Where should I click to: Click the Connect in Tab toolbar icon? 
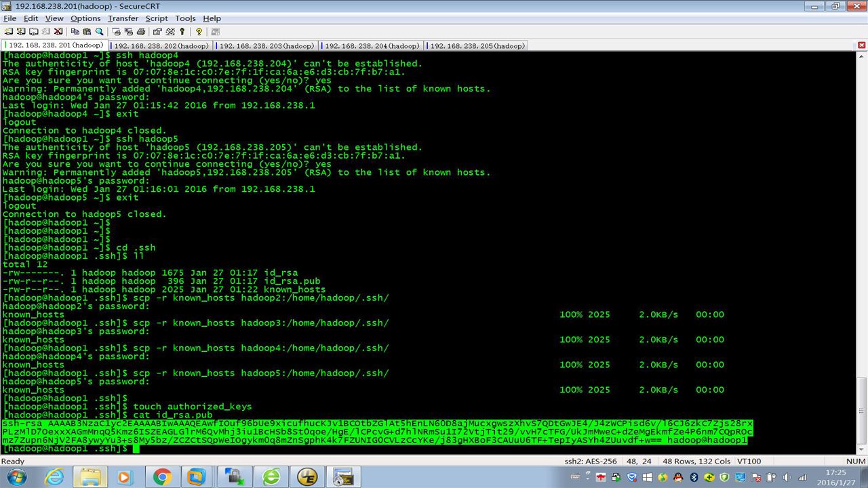coord(33,31)
